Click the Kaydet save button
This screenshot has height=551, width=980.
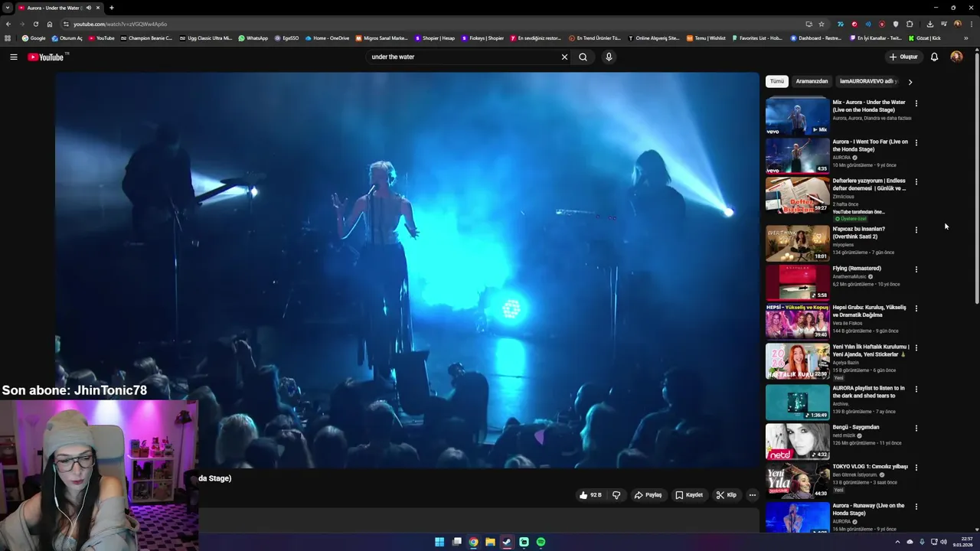click(689, 495)
